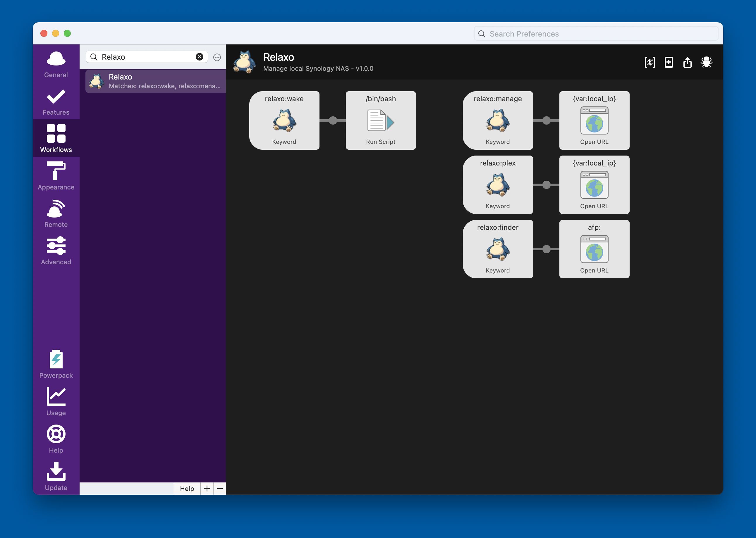The height and width of the screenshot is (538, 756).
Task: Open the Remote preferences section
Action: (x=56, y=214)
